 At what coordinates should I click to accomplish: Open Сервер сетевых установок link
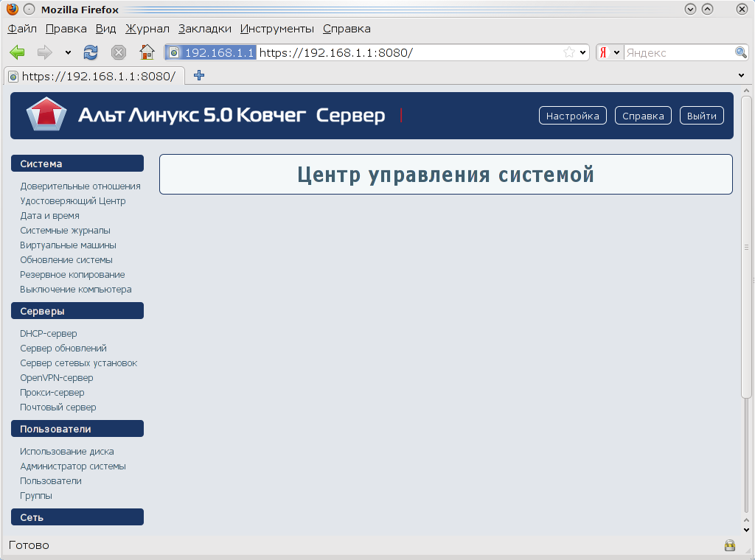coord(78,363)
